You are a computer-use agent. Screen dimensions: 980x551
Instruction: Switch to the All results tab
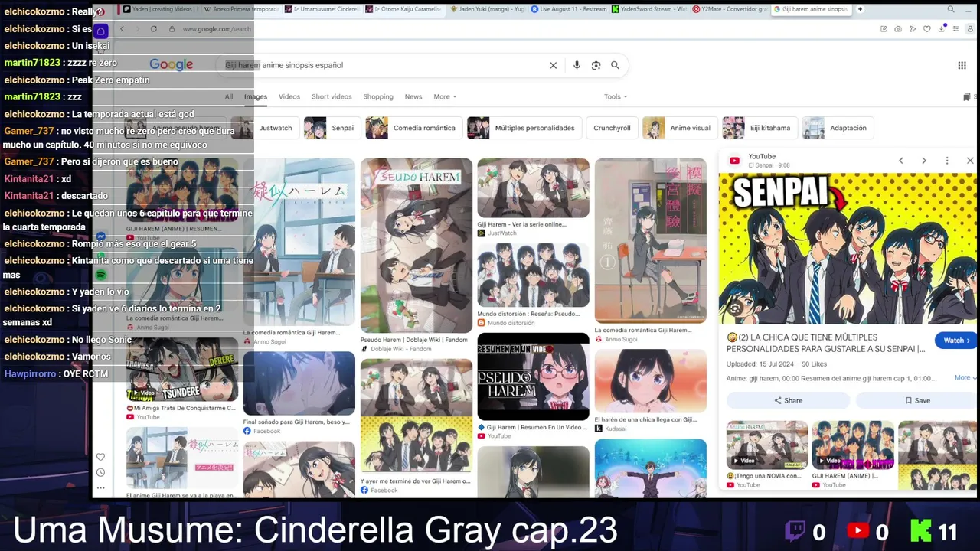[x=229, y=97]
